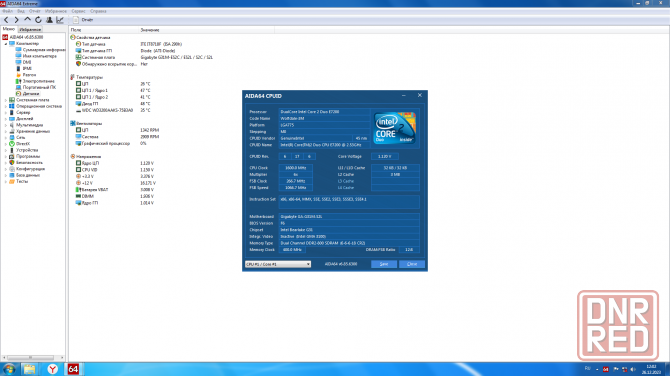Viewport: 670px width, 376px height.
Task: Click the Тип датчика row
Action: (x=129, y=44)
